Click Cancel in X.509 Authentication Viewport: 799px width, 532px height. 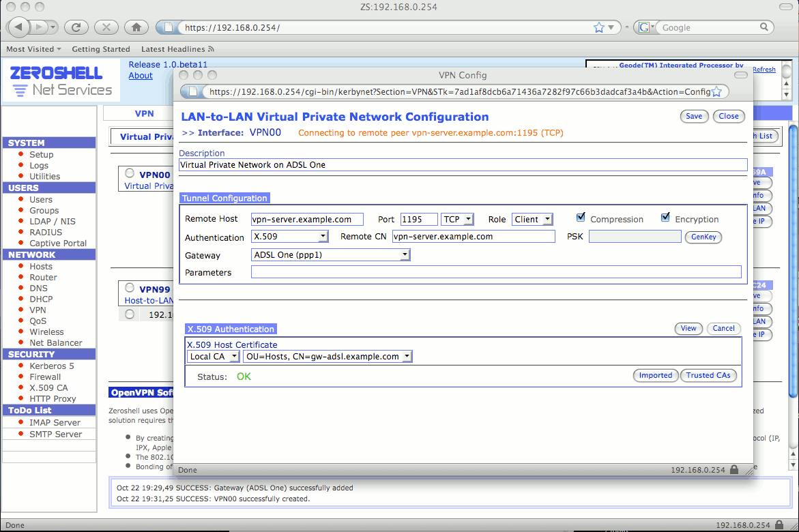723,328
